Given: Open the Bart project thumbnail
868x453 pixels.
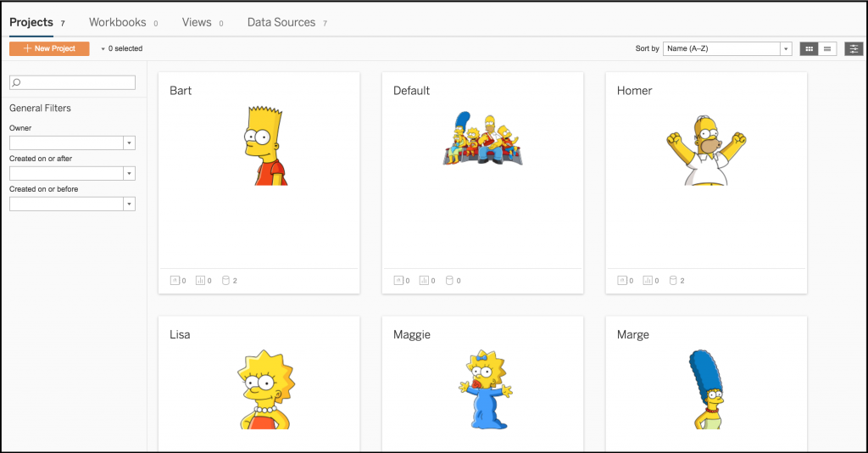Looking at the screenshot, I should coord(266,146).
